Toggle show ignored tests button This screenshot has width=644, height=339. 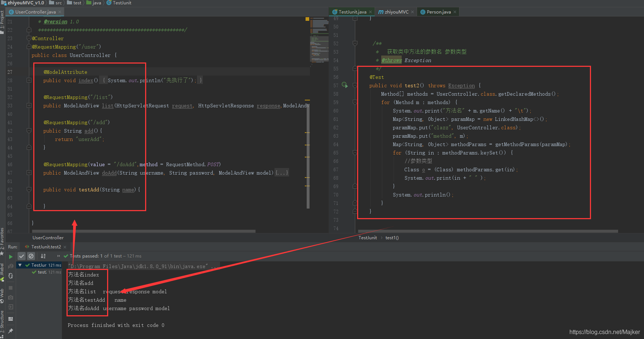(x=31, y=256)
